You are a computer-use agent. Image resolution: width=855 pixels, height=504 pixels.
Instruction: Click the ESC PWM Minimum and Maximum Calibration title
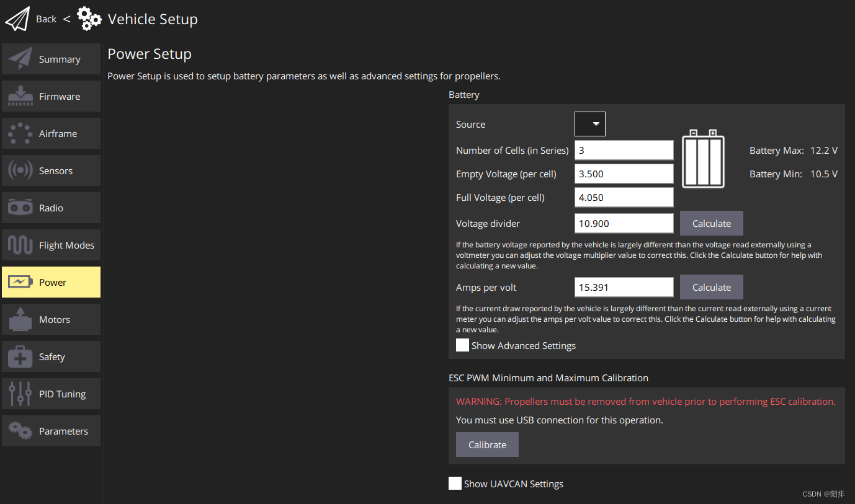point(548,378)
